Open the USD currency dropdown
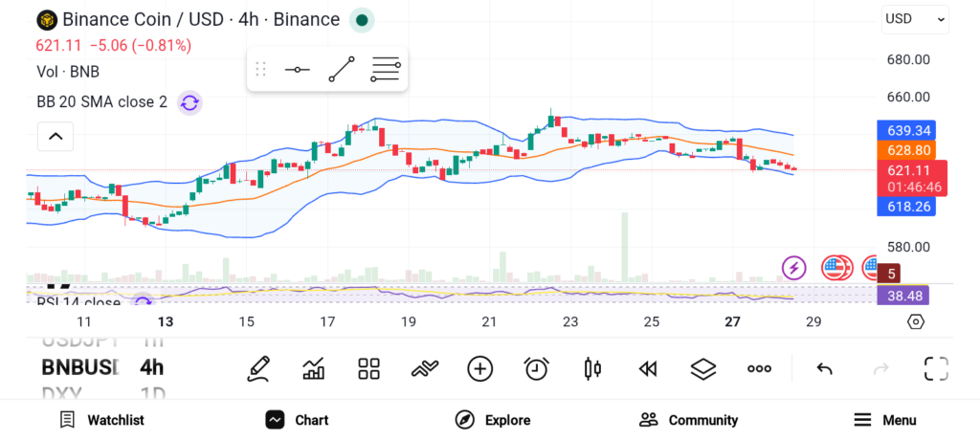Viewport: 980px width, 441px height. point(914,19)
